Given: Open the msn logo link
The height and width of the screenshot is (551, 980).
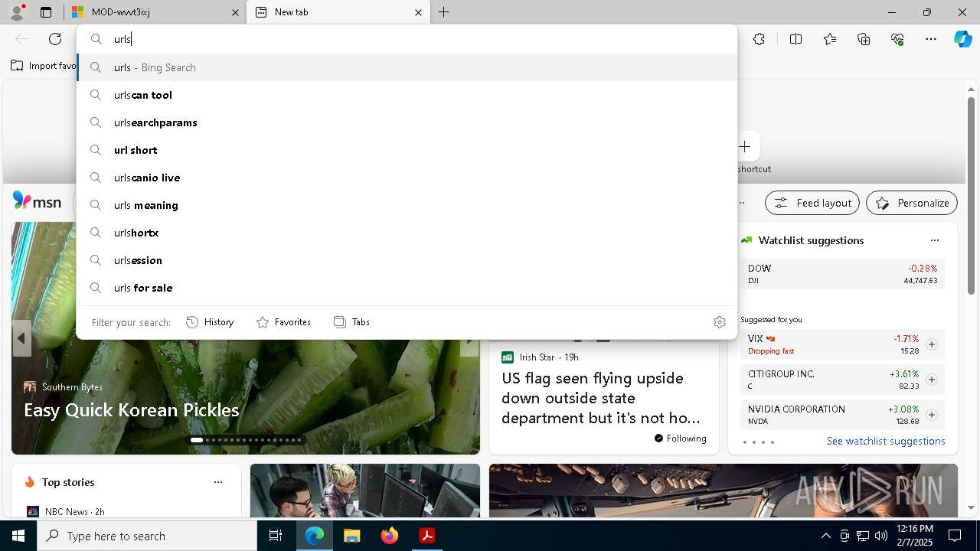Looking at the screenshot, I should point(37,201).
